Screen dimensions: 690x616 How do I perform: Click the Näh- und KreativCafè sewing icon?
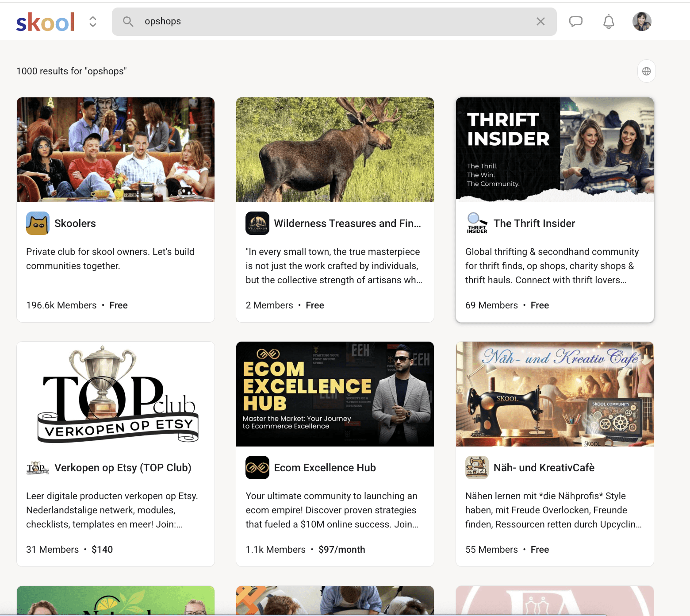click(x=477, y=468)
